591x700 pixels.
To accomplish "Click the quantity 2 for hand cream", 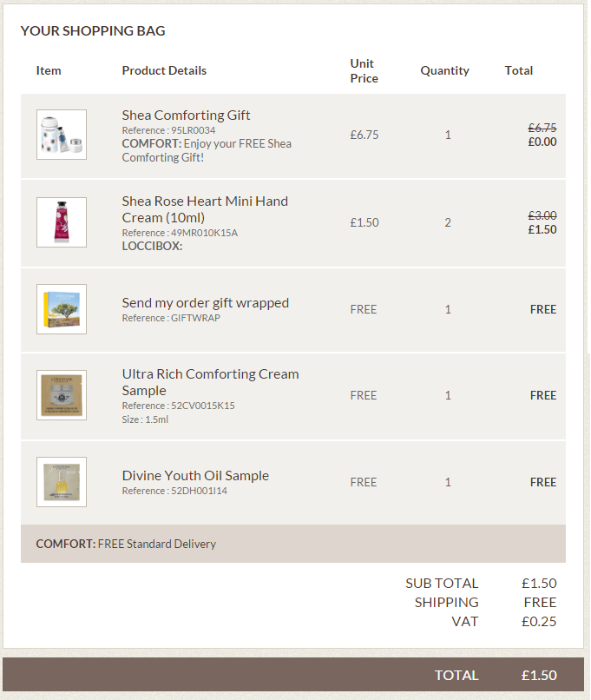I will [x=448, y=222].
